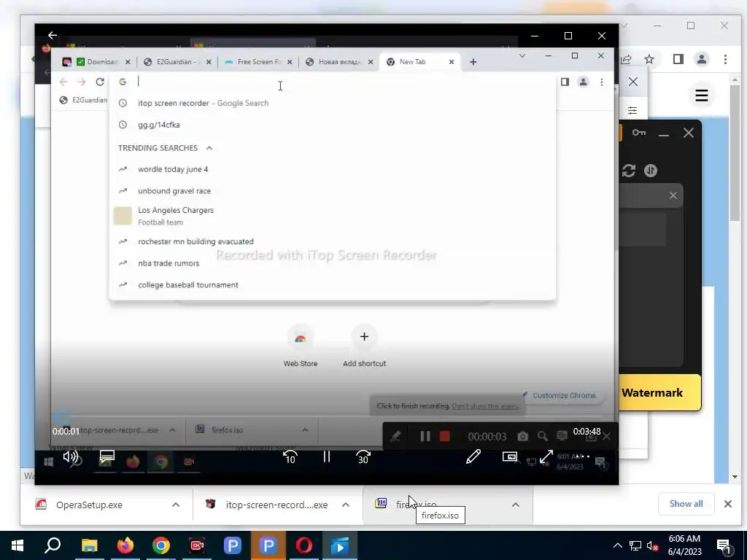This screenshot has width=747, height=560.
Task: Open three-dot menu of background Chrome window
Action: pos(725,59)
